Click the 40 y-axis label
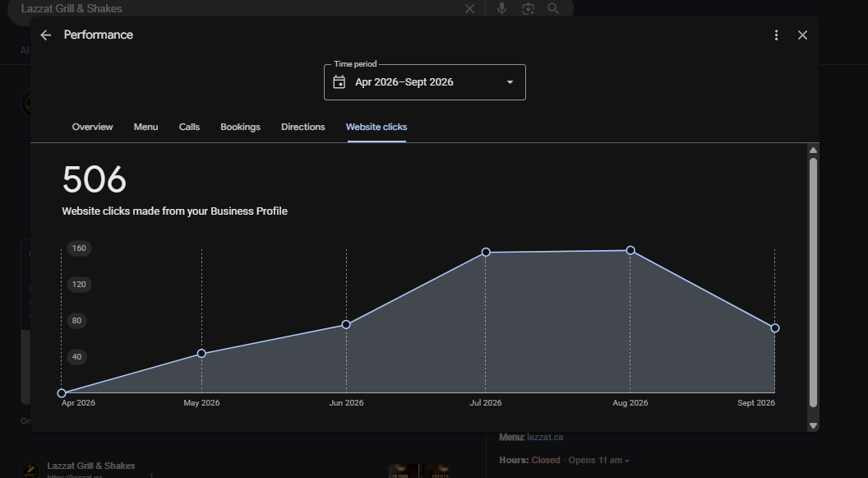 click(77, 357)
